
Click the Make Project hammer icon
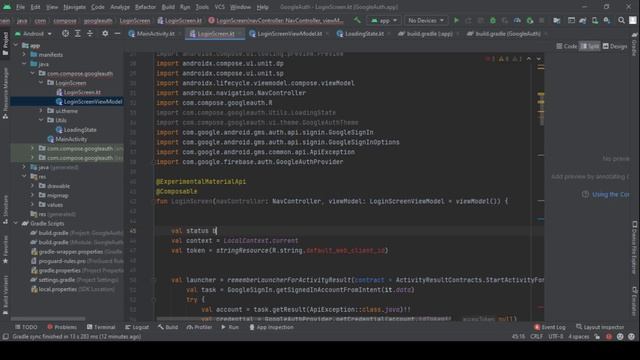click(x=357, y=20)
